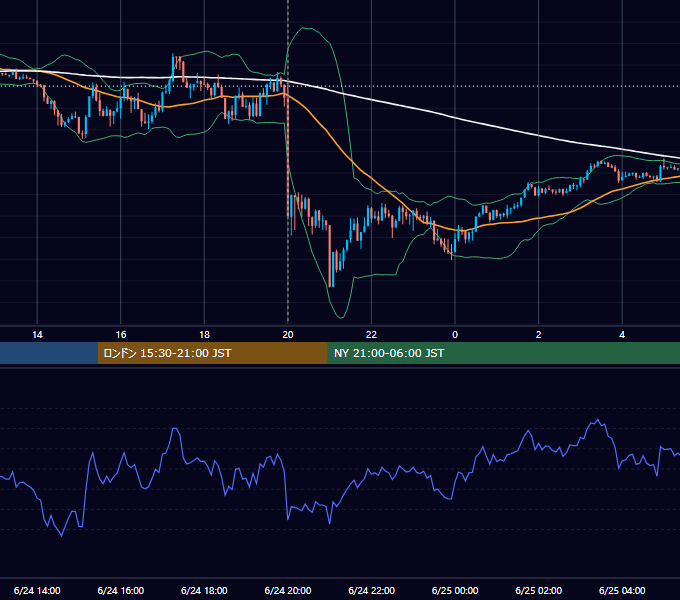The image size is (680, 600).
Task: Click the NY 21:00-06:00 JST session bar
Action: tap(503, 353)
